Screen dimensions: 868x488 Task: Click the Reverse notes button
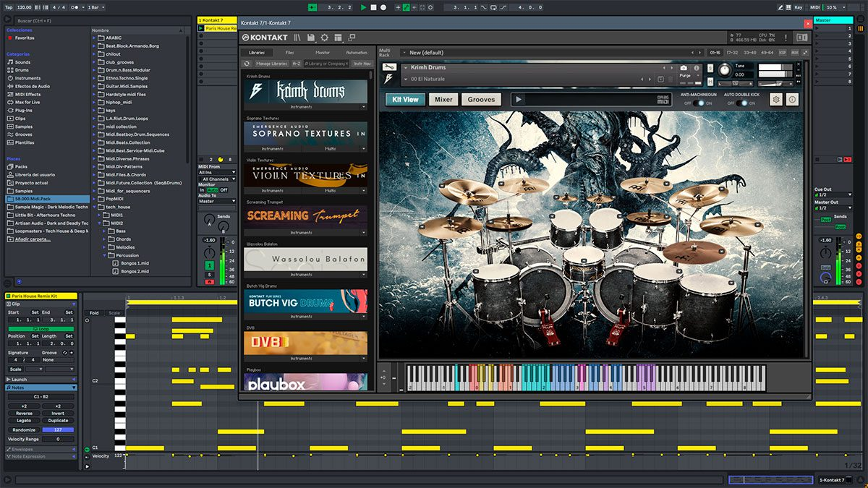tap(24, 414)
